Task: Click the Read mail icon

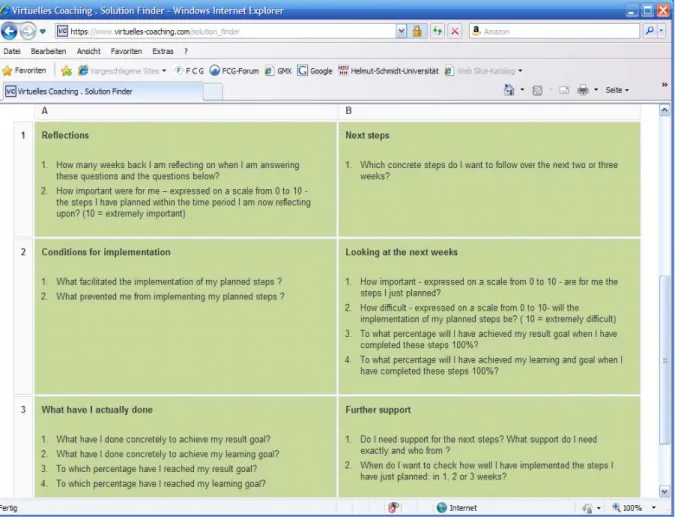Action: (x=564, y=90)
